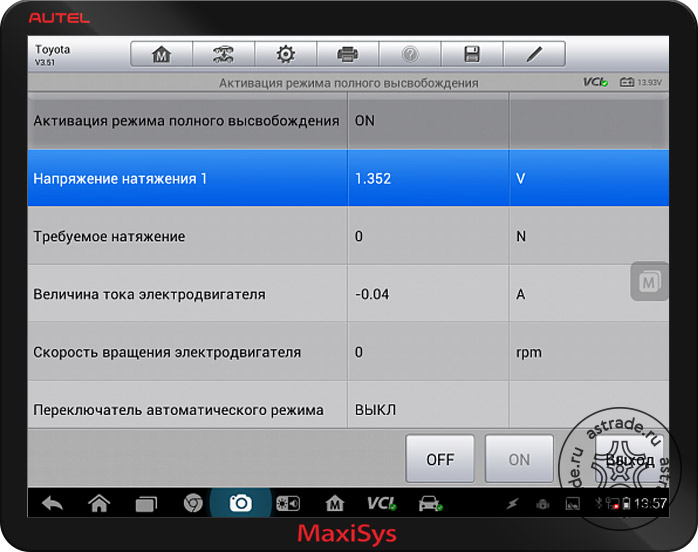Tap the battery status bar icon
This screenshot has width=698, height=552.
point(626,503)
